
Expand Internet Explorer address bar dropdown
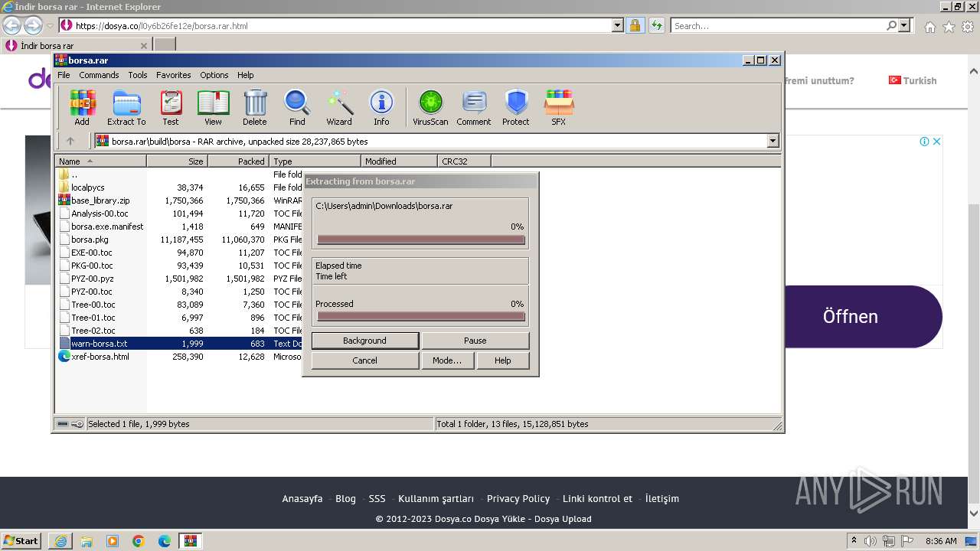coord(618,25)
